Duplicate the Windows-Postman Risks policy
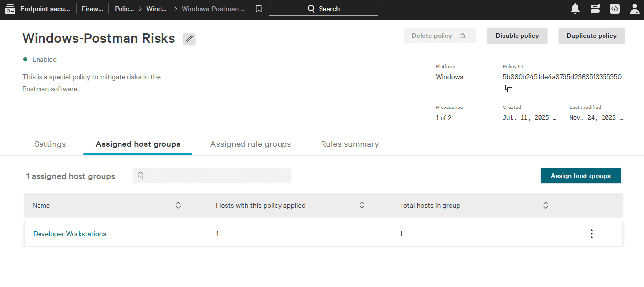The height and width of the screenshot is (287, 644). click(x=591, y=36)
